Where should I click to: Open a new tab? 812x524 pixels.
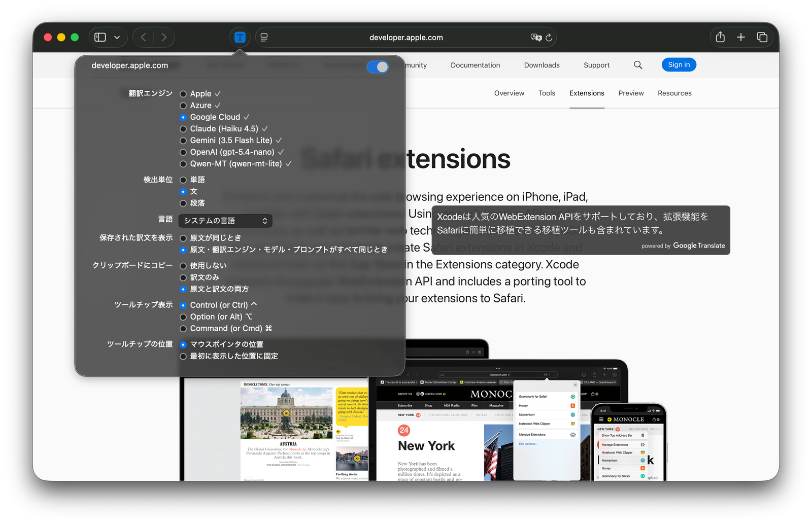(741, 37)
